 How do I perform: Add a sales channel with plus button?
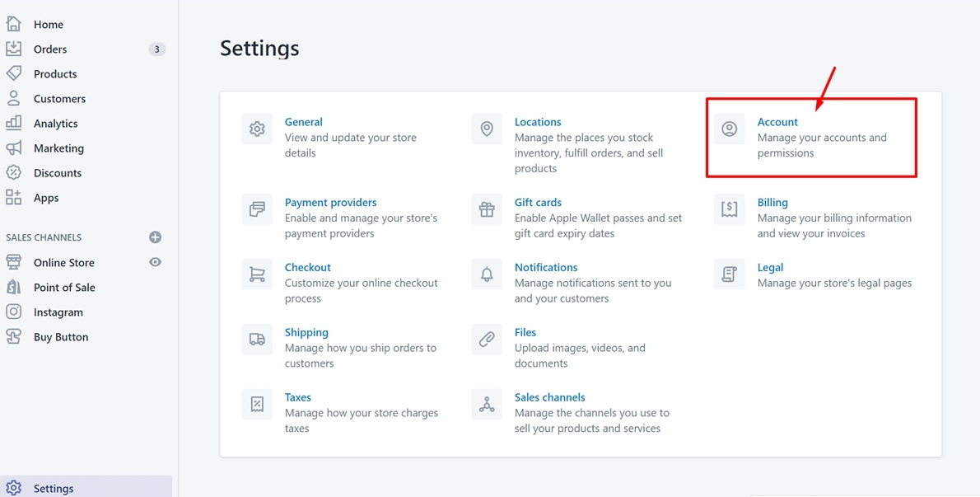155,237
